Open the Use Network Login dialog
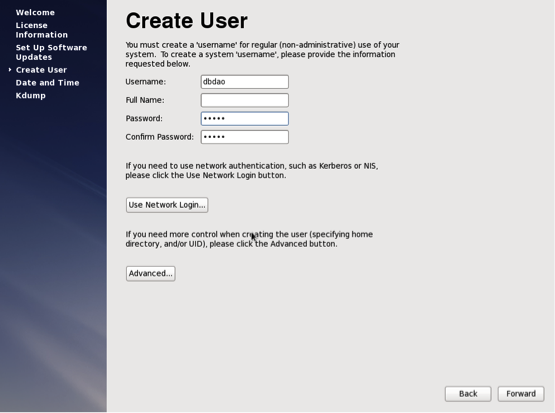Screen dimensions: 555x413 click(167, 205)
